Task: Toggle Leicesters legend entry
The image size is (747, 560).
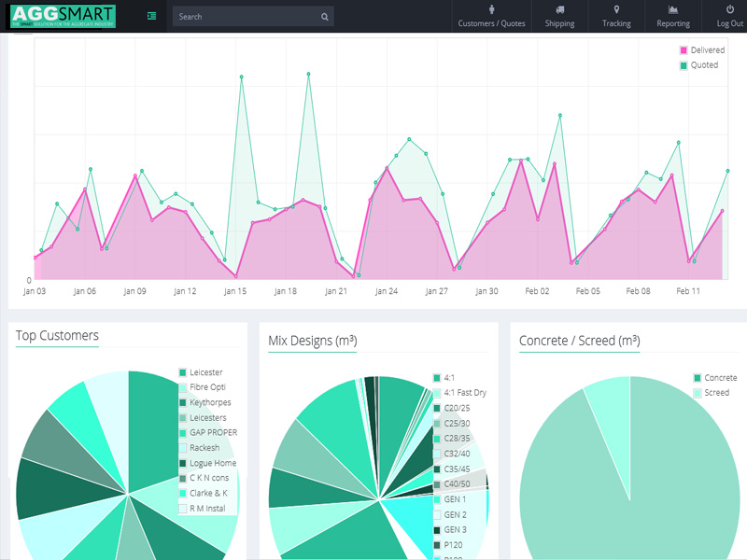Action: [x=203, y=417]
